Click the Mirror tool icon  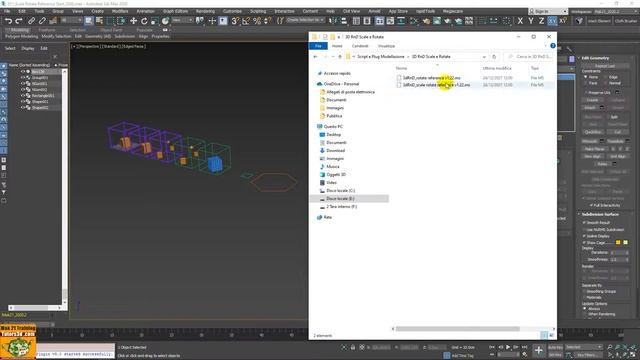[333, 20]
